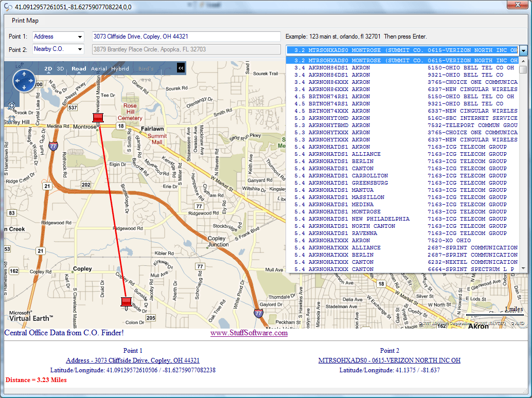The height and width of the screenshot is (398, 532).
Task: Collapse the central office list dropdown arrow
Action: 524,50
